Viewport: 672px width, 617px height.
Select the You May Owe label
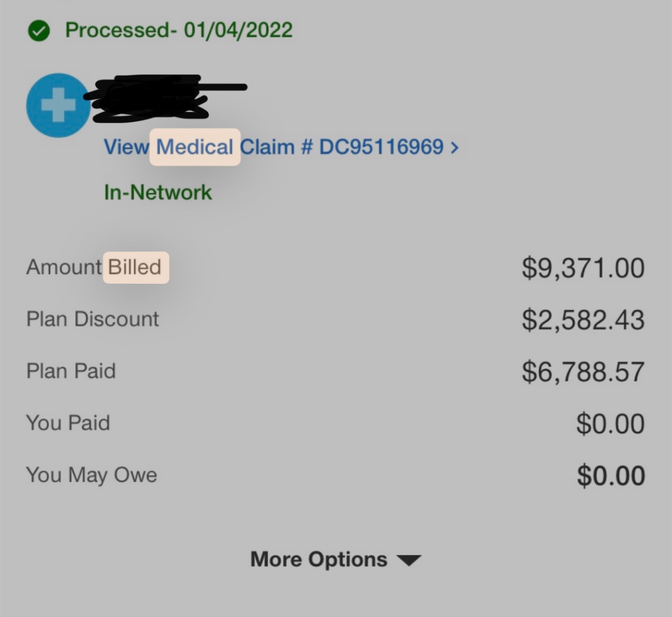pyautogui.click(x=92, y=475)
